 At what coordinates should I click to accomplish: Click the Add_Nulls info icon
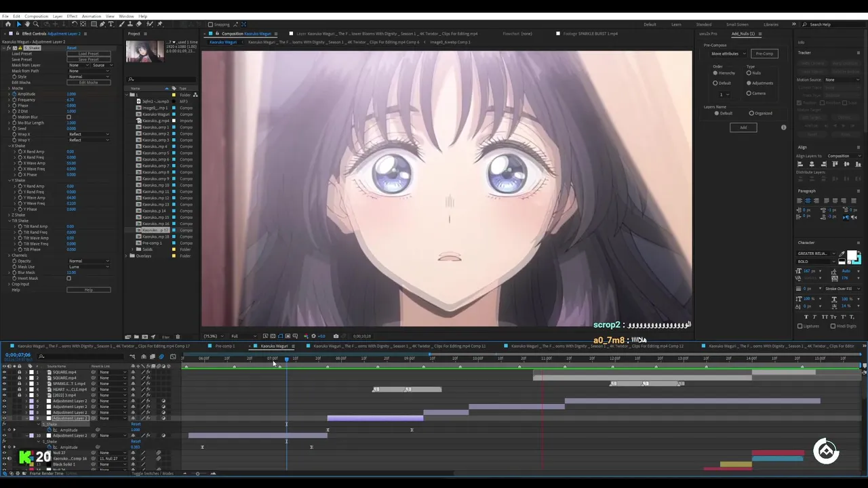[784, 127]
